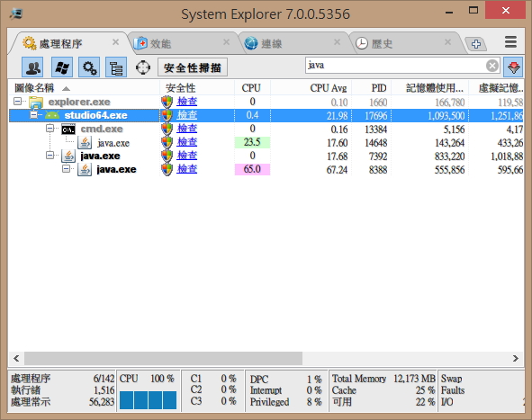
Task: Click the scroll right arrow
Action: click(516, 358)
